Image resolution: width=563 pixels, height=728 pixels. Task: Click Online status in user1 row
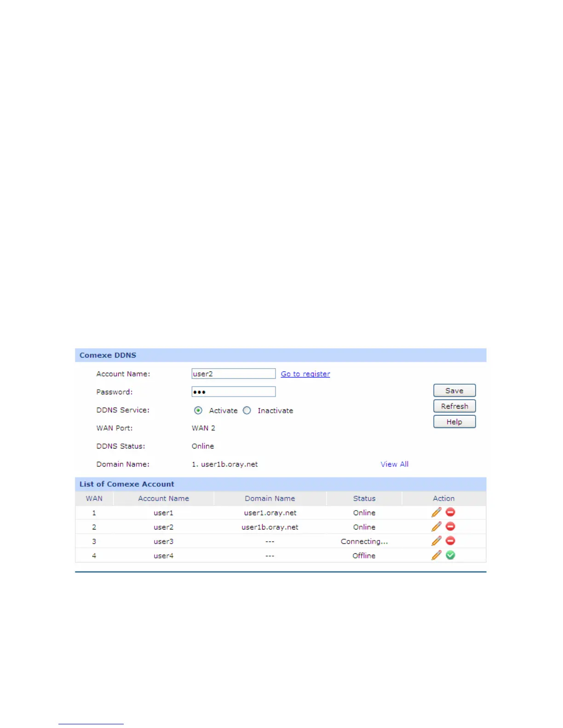point(364,513)
